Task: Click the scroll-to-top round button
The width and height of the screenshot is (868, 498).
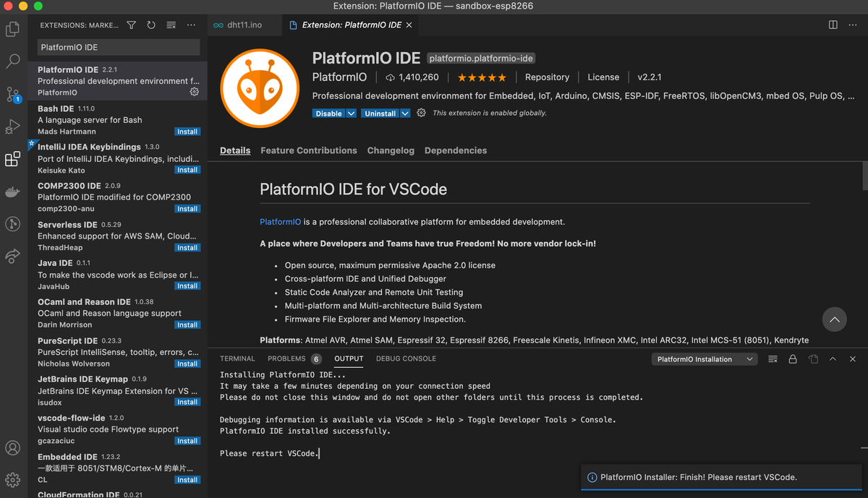Action: 834,319
